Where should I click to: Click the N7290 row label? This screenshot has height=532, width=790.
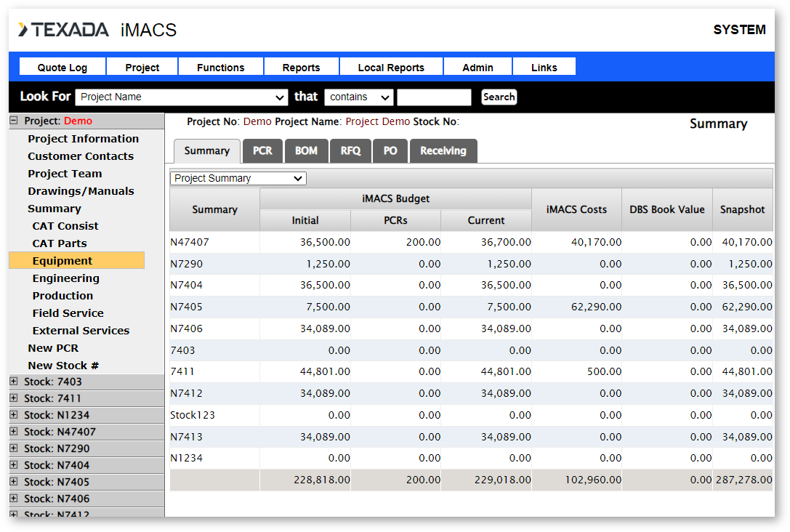186,264
